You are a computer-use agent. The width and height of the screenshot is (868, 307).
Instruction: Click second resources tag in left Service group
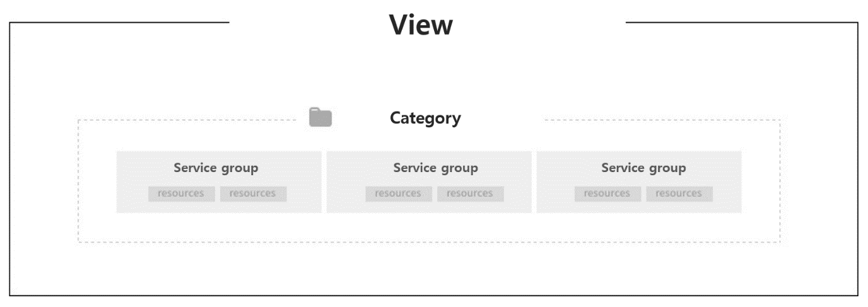click(x=253, y=194)
